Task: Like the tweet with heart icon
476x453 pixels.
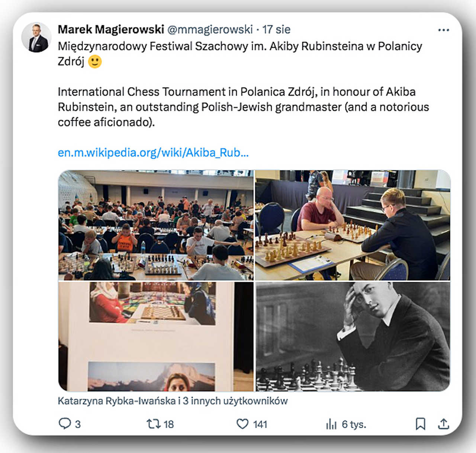Action: (x=242, y=424)
